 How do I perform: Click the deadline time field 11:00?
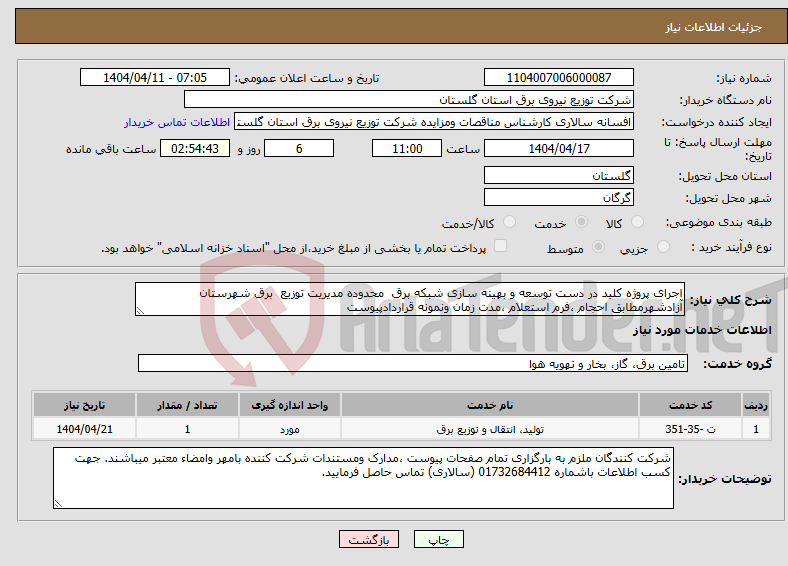407,148
